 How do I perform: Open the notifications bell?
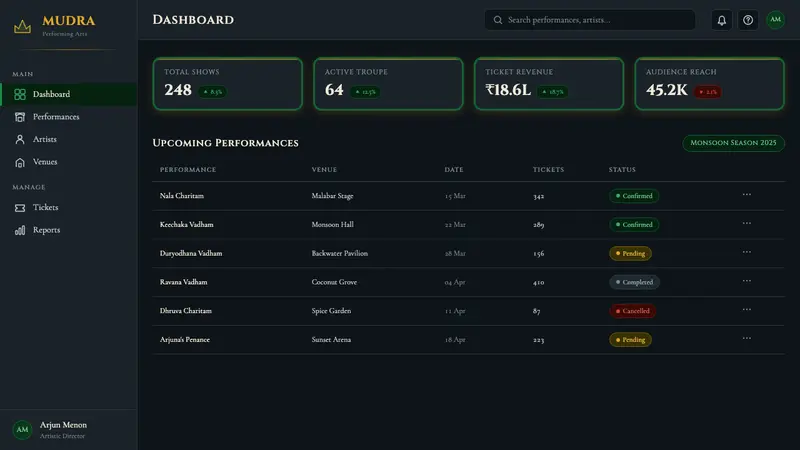click(721, 20)
